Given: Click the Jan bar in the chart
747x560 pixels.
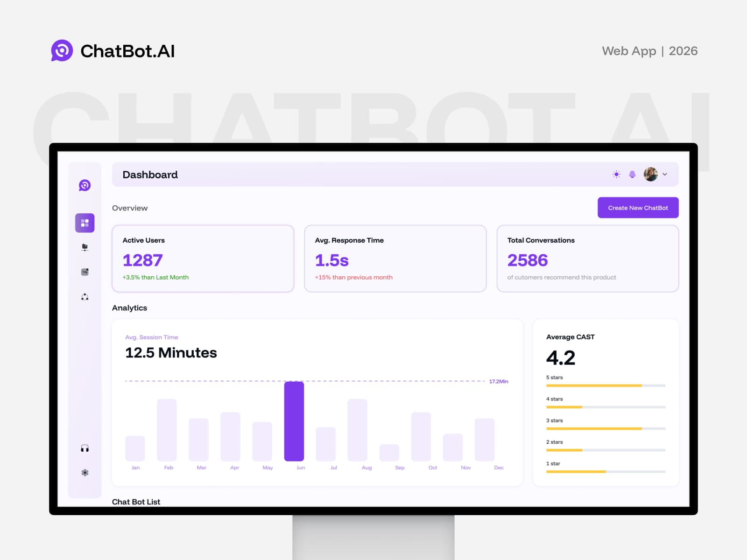Looking at the screenshot, I should click(135, 448).
